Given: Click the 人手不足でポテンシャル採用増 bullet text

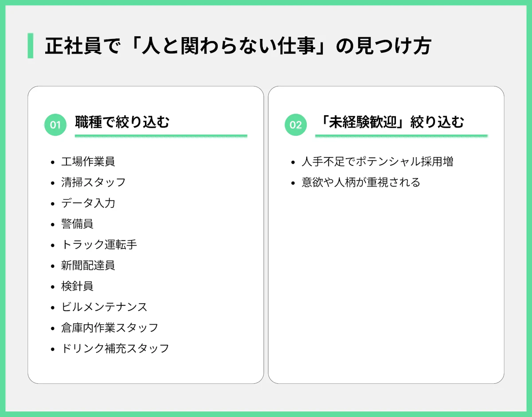Looking at the screenshot, I should coord(377,161).
